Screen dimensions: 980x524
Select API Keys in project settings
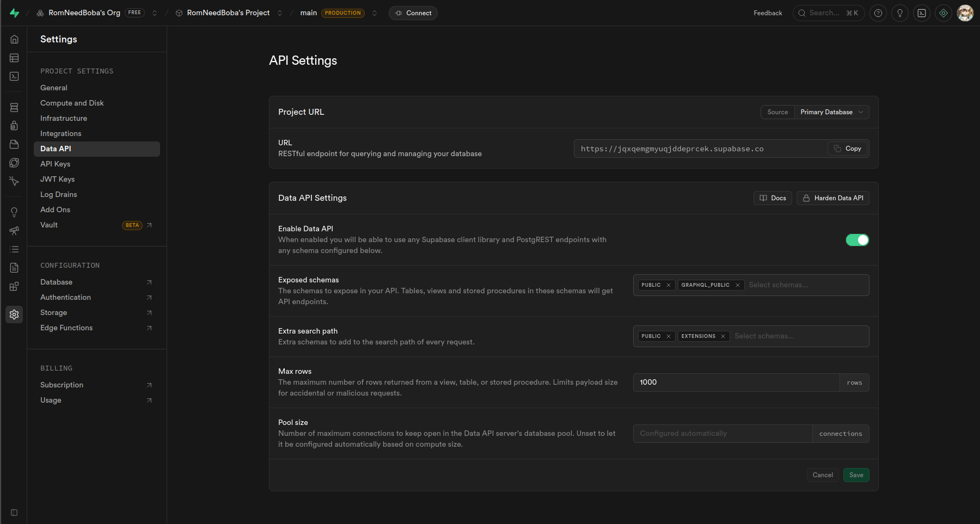click(x=55, y=164)
